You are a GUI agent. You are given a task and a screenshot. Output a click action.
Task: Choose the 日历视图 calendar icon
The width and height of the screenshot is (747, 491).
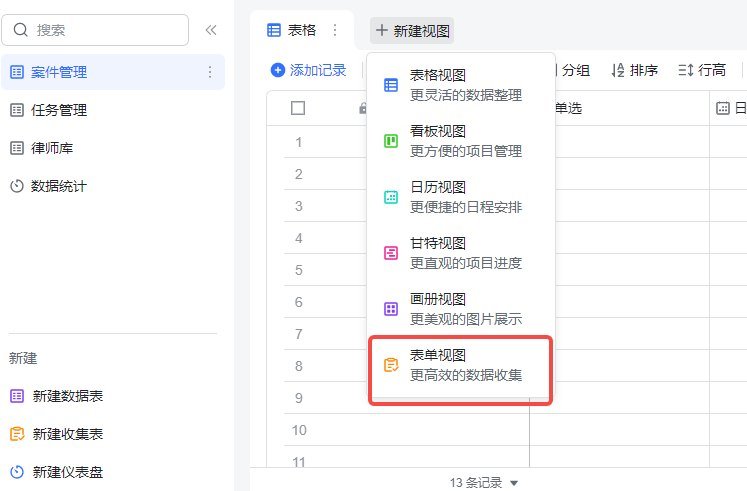point(391,197)
